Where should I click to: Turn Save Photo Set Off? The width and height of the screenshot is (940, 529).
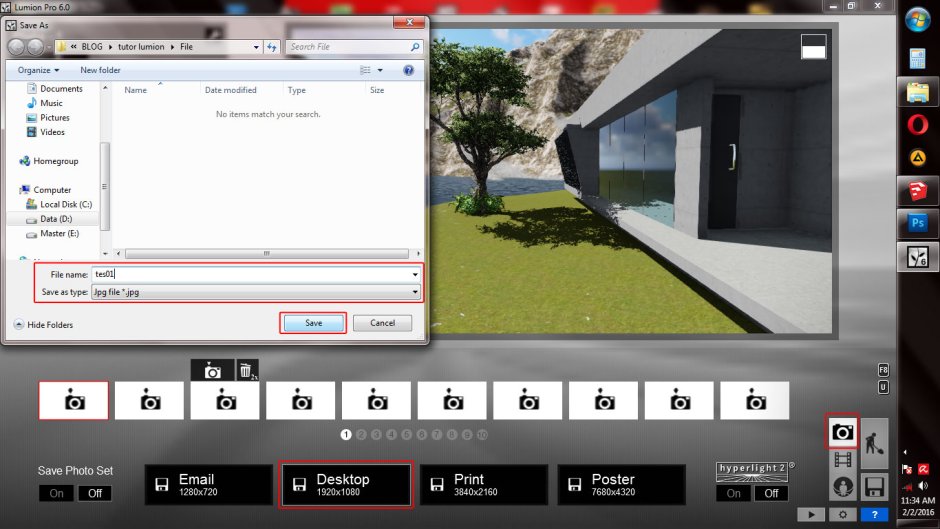(x=95, y=493)
